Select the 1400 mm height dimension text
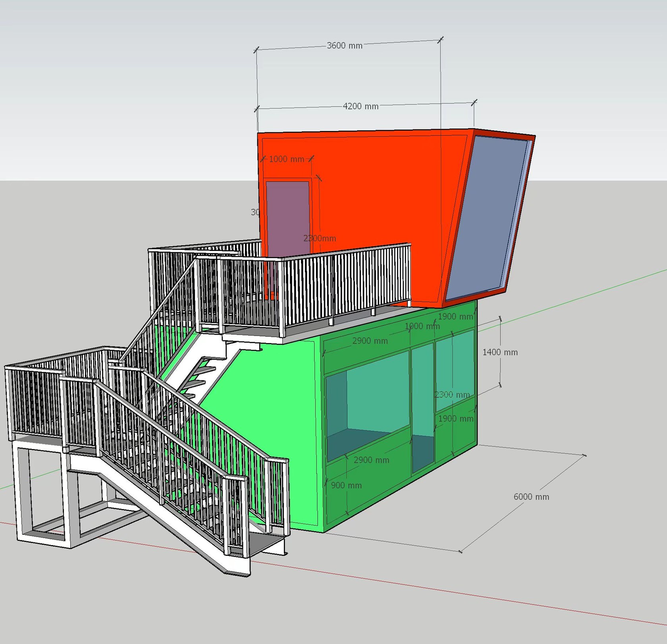 tap(500, 352)
